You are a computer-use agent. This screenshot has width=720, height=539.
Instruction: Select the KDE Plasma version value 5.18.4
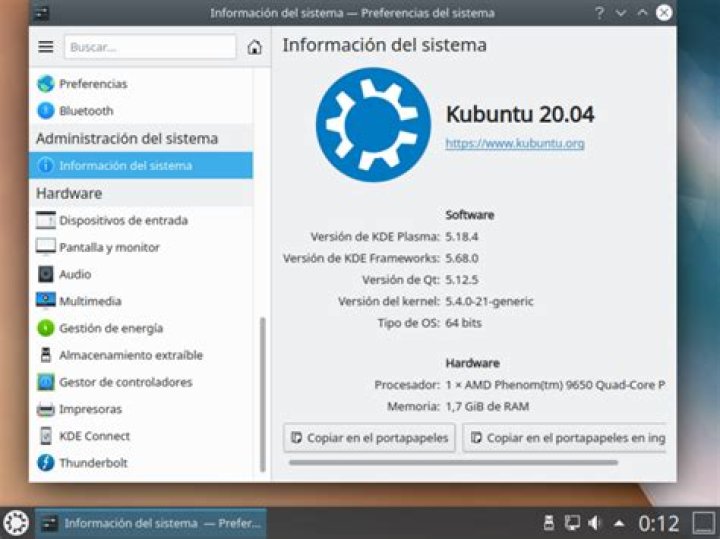click(461, 237)
